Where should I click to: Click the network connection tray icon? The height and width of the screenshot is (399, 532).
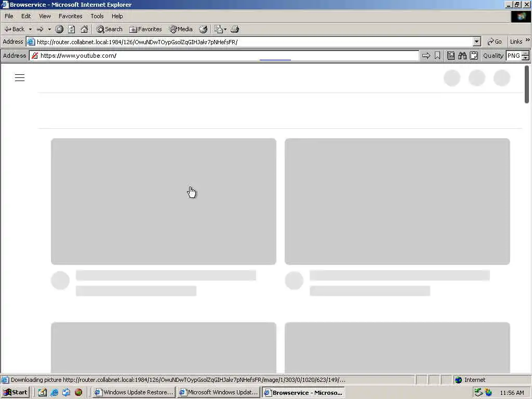[478, 393]
